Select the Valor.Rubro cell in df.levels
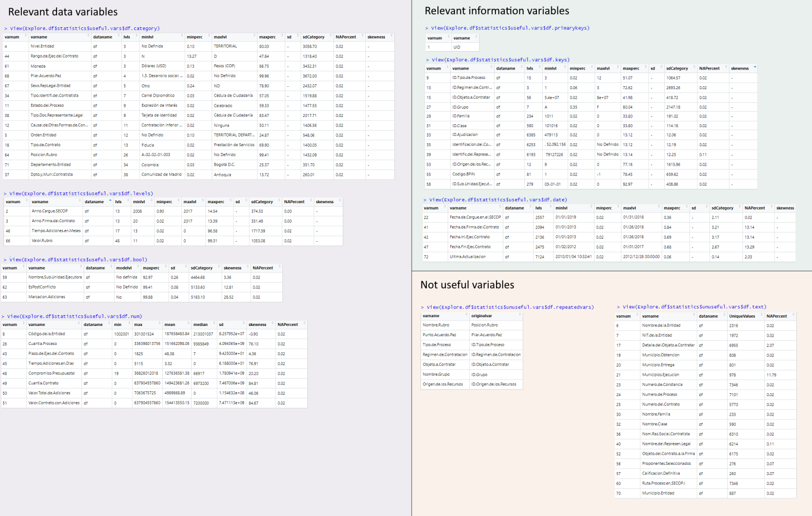 tap(42, 241)
